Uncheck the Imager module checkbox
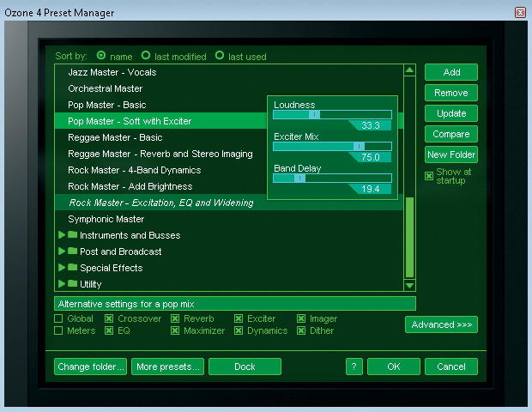 [301, 318]
